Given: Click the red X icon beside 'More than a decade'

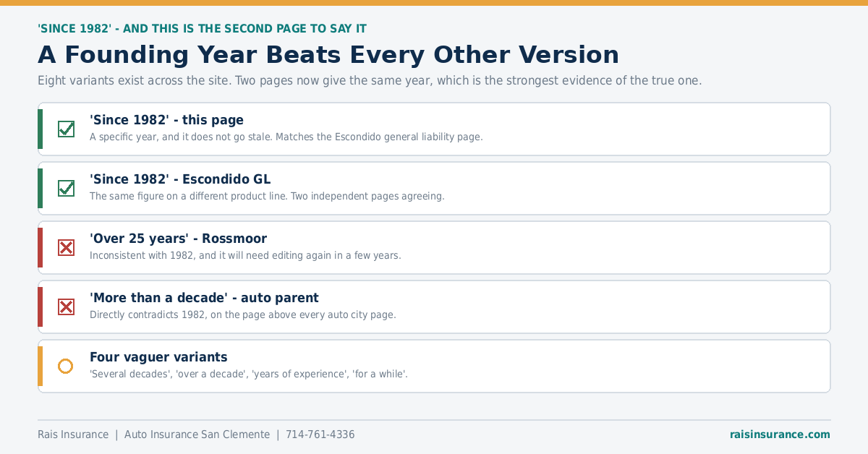Looking at the screenshot, I should coord(66,307).
